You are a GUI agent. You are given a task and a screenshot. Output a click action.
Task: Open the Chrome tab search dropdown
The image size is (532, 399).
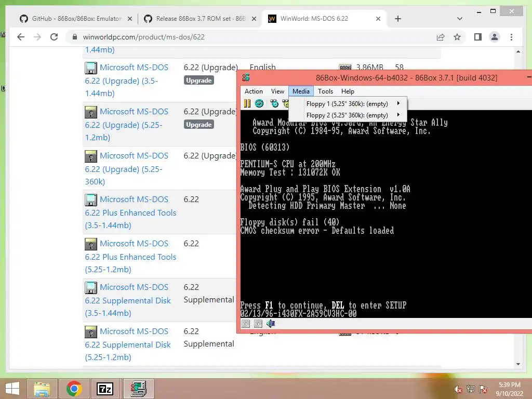pos(460,19)
